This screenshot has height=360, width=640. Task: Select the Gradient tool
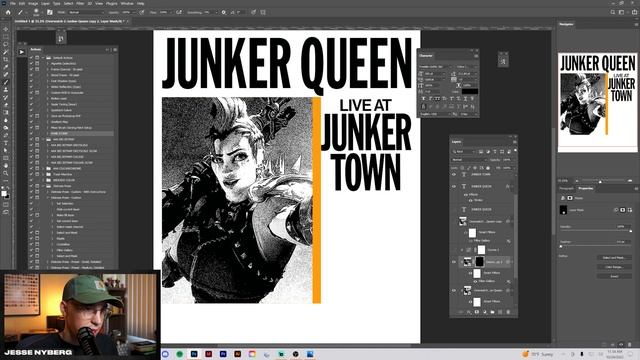[6, 113]
